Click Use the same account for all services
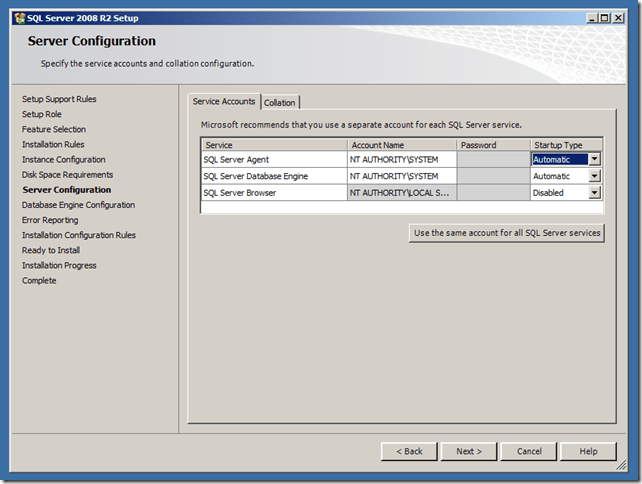This screenshot has height=484, width=642. point(507,233)
